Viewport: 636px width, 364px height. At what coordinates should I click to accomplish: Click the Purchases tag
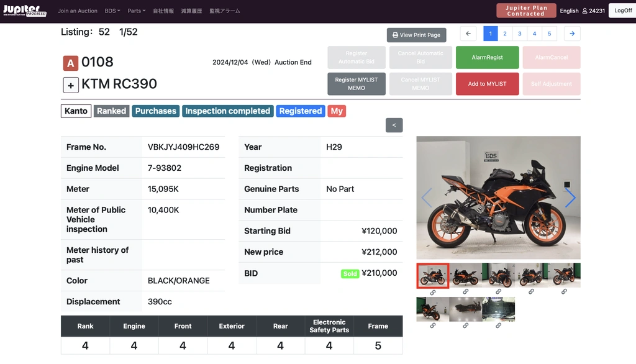pos(156,111)
